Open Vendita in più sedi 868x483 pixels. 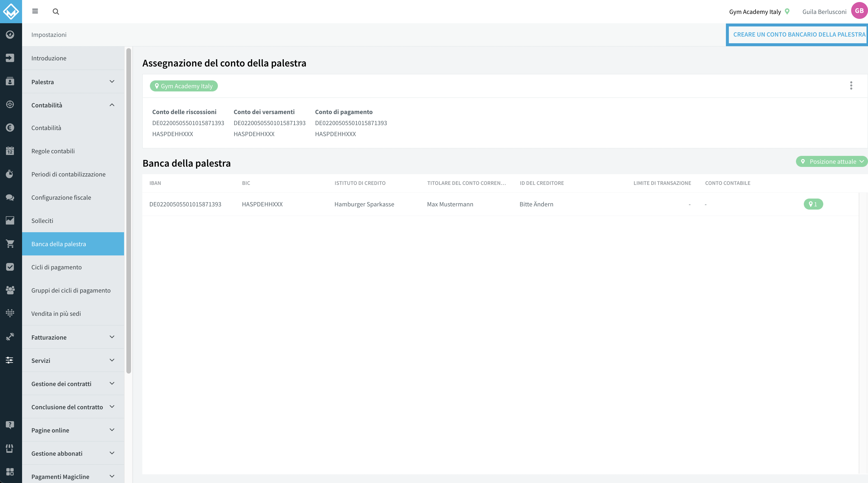[73, 313]
